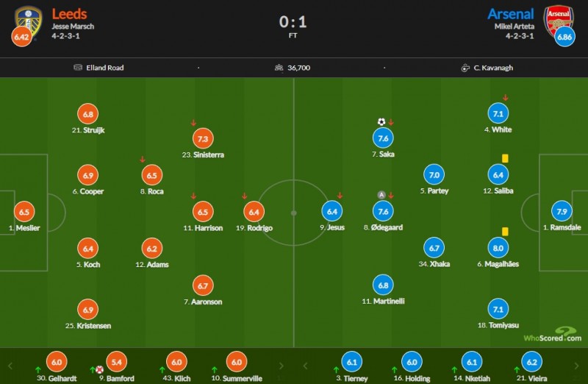
Task: Show more Arsenal substitutes with right arrow
Action: point(577,366)
